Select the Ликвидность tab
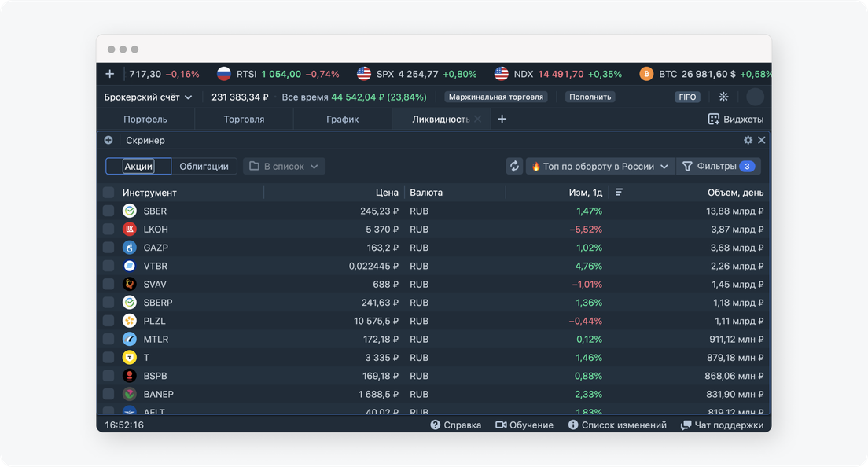Screen dimensions: 868x467 click(440, 119)
